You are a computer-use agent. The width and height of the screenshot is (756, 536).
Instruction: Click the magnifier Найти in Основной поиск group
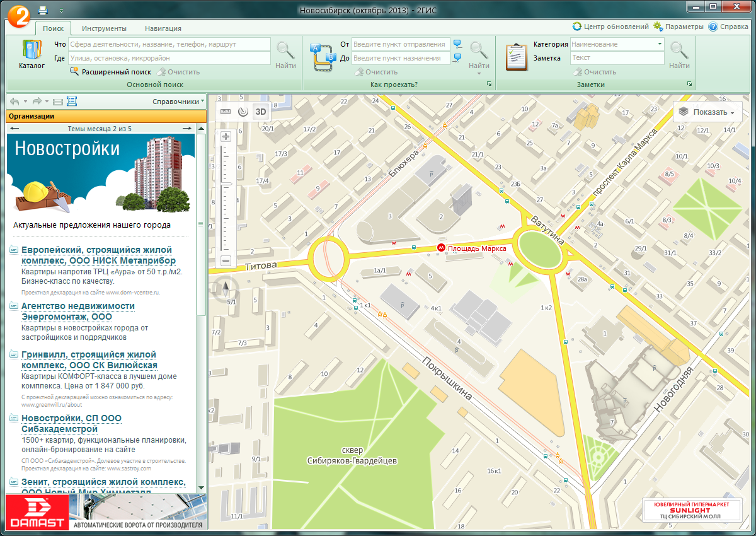coord(285,54)
